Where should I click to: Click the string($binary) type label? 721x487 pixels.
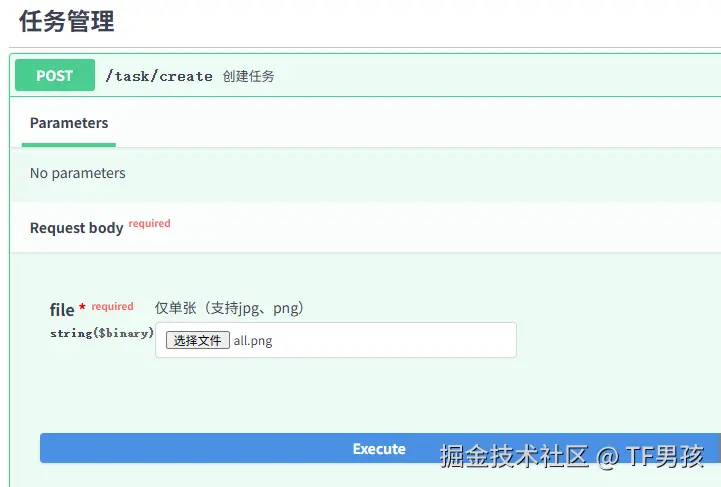coord(102,333)
